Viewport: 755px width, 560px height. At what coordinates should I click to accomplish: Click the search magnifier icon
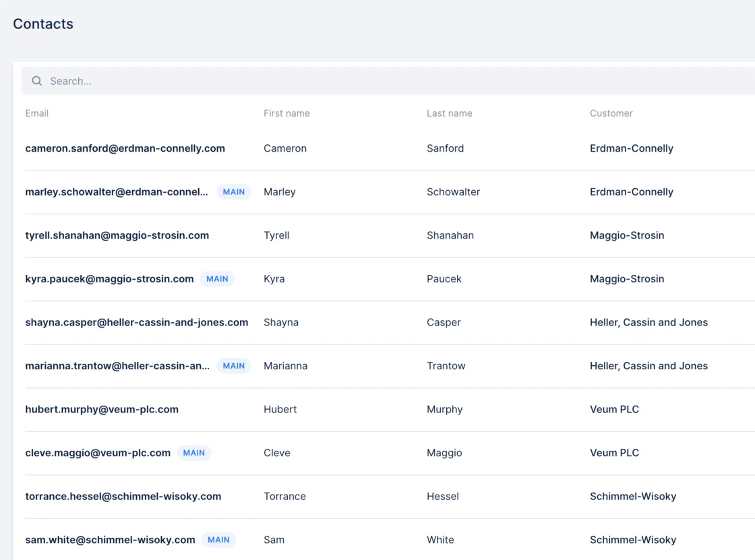click(x=37, y=81)
